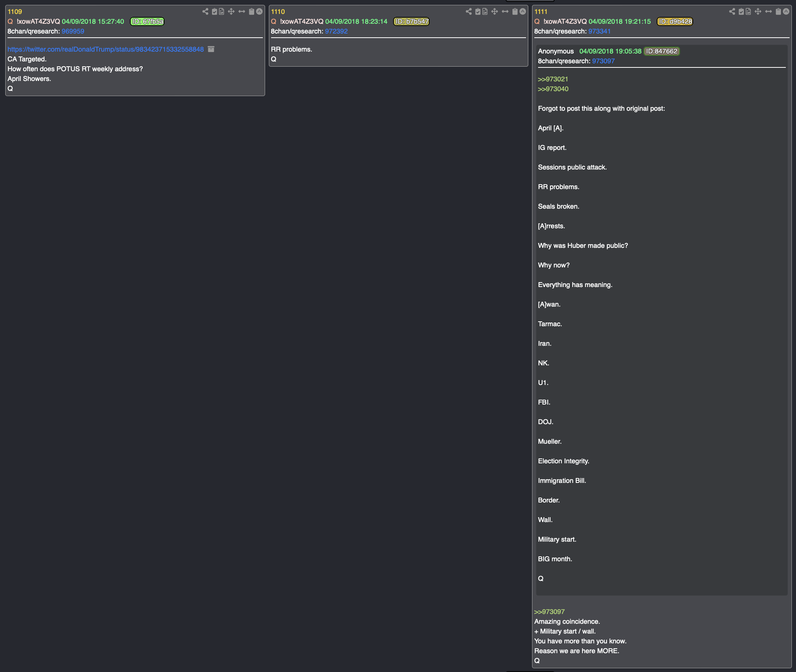Follow the >>973021 reply reference
The height and width of the screenshot is (672, 796).
(553, 79)
